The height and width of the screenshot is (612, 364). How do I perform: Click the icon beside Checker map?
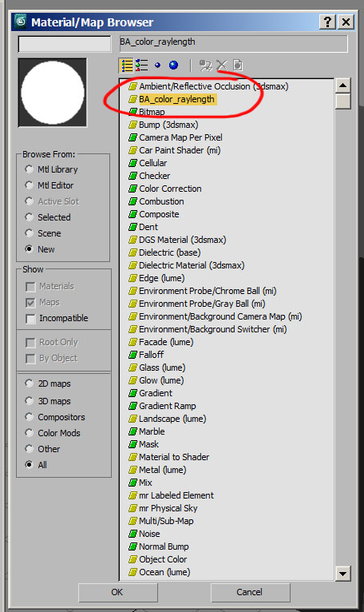click(x=133, y=176)
